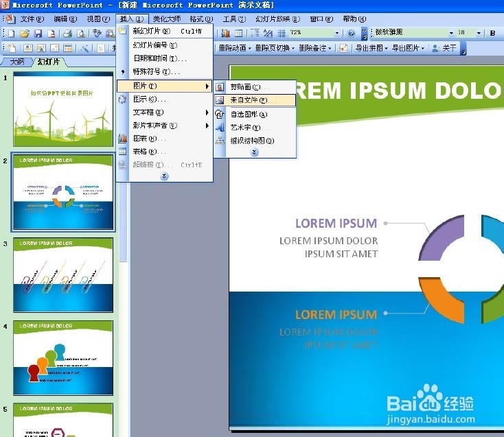Choose 幻灯片编号 from the insert menu

point(165,45)
